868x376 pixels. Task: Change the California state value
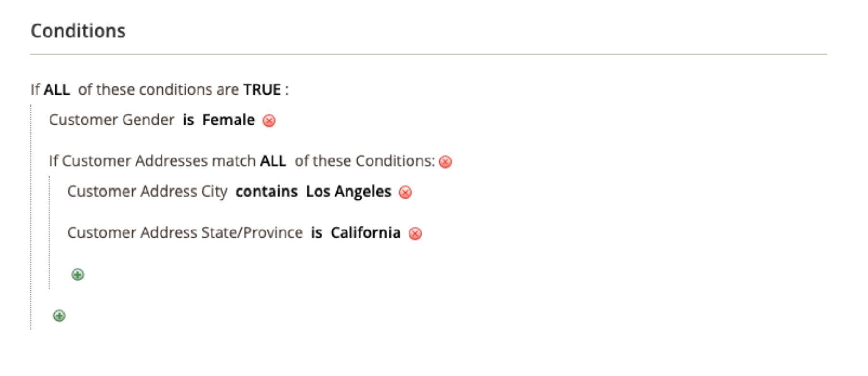pyautogui.click(x=365, y=233)
